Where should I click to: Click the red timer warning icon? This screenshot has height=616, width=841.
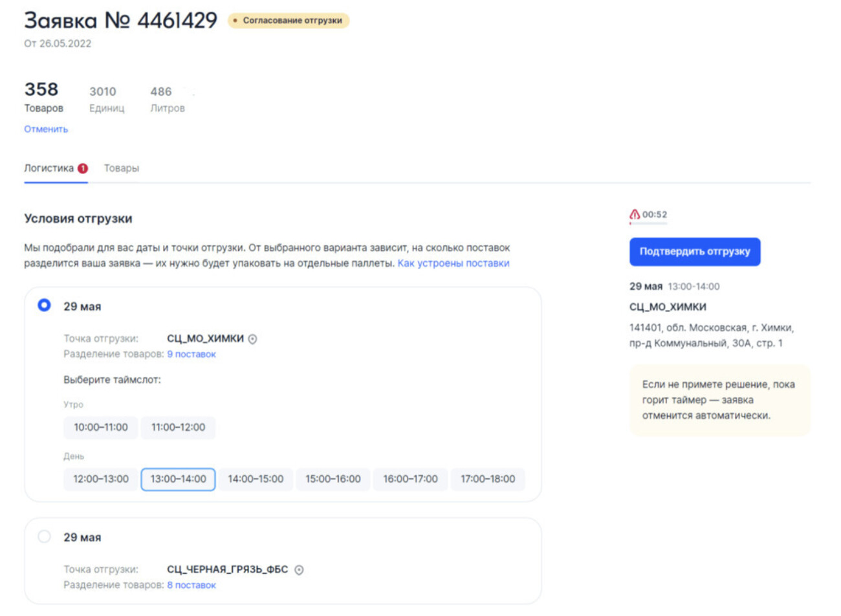(x=635, y=214)
